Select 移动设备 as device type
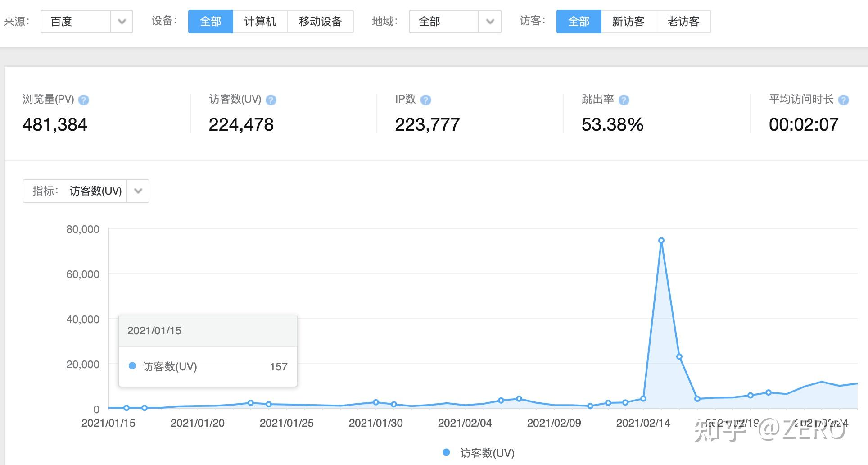The height and width of the screenshot is (465, 868). (320, 21)
